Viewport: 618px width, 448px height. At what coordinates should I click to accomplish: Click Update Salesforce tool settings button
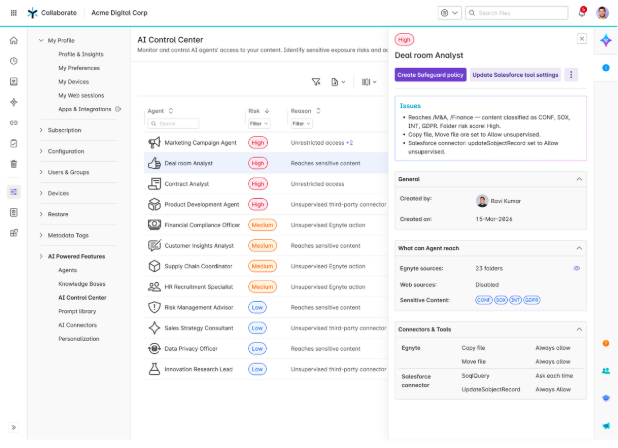pyautogui.click(x=515, y=74)
